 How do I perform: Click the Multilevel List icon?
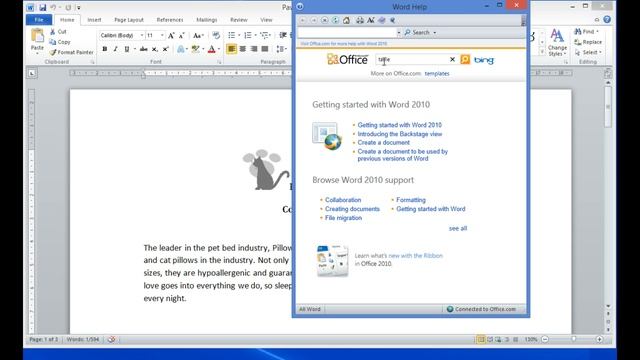click(264, 36)
